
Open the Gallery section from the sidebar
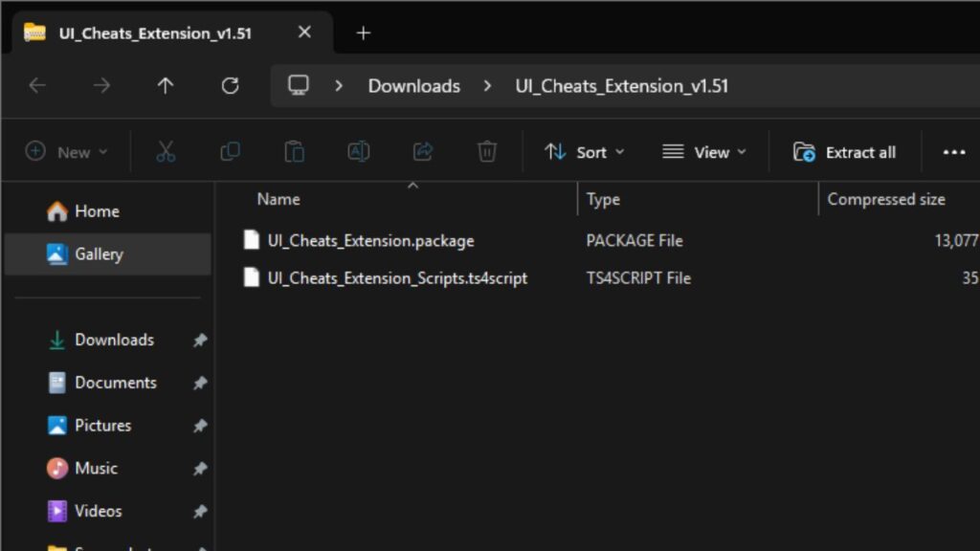click(99, 253)
